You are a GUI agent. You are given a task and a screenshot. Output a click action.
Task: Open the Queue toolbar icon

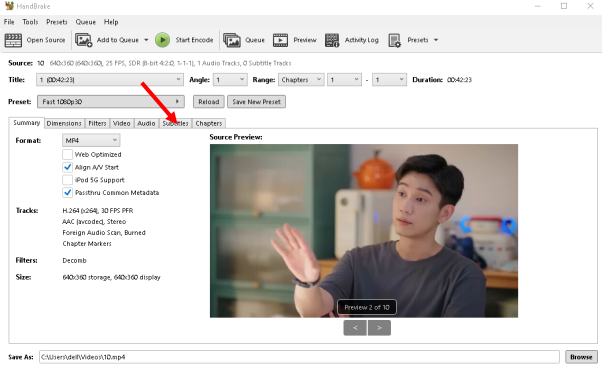(x=232, y=40)
